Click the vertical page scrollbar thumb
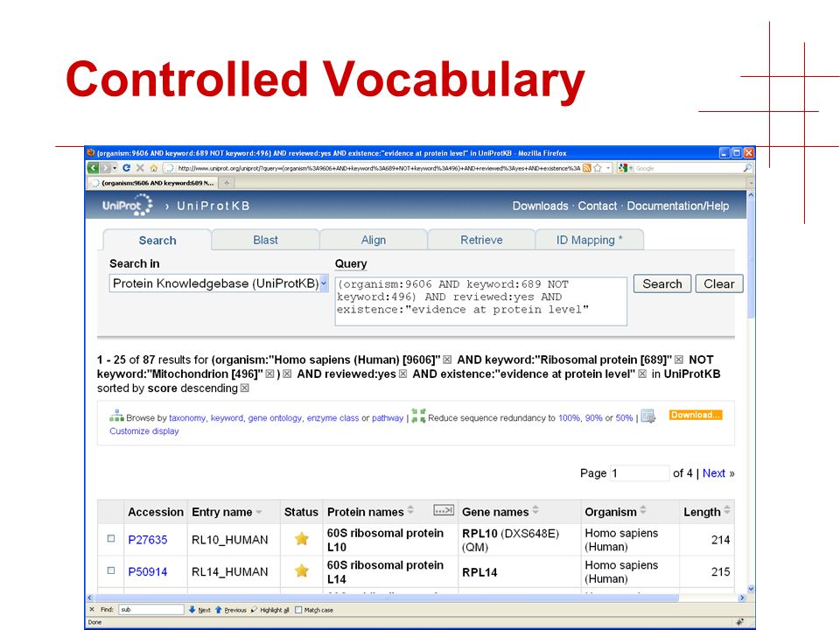Viewport: 840px width, 630px height. 751,259
